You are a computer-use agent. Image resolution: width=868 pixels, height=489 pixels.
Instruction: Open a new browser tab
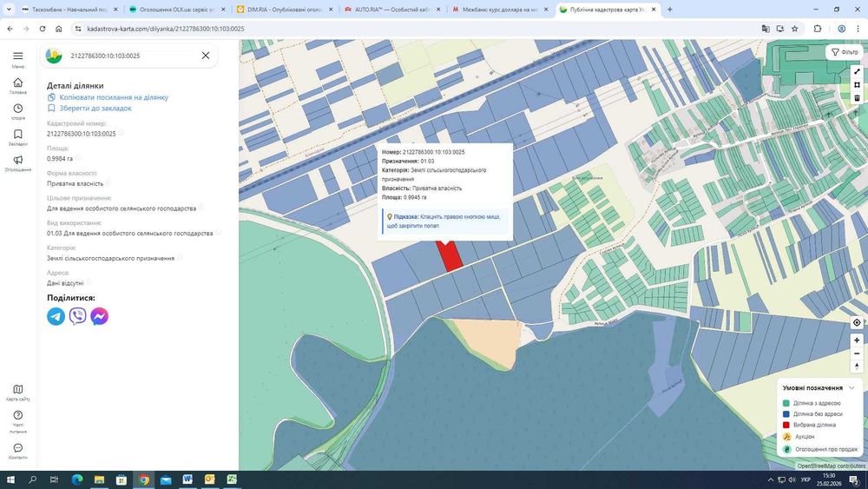click(x=669, y=10)
